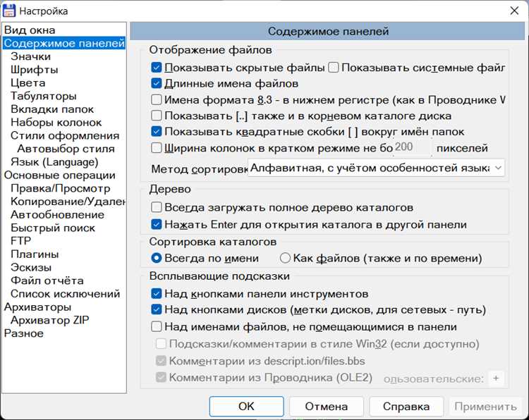Select Основные операции category
529x420 pixels.
tap(60, 175)
